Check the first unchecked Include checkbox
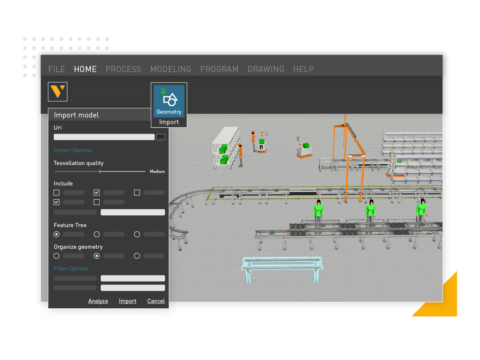480x360 pixels. (57, 193)
